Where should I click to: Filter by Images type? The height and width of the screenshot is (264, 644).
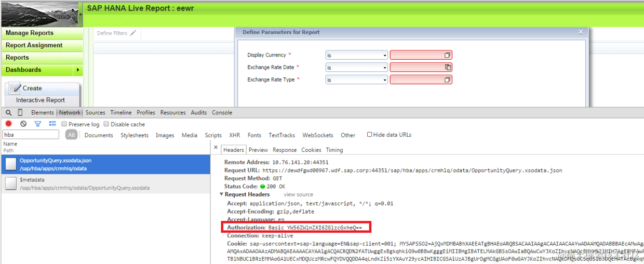[165, 135]
